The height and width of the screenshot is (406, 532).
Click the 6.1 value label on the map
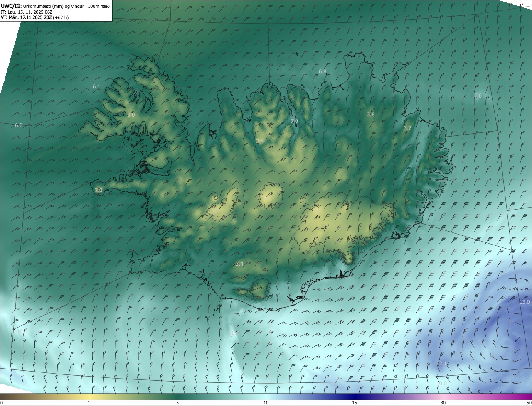point(96,86)
